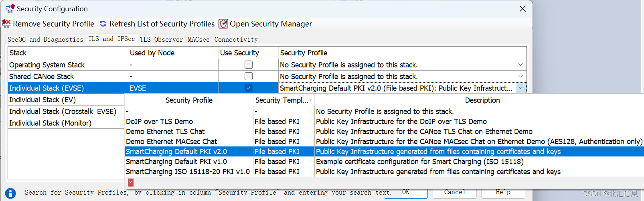The image size is (644, 201).
Task: Expand Security Profile dropdown for Shared CANoe Stack
Action: pos(520,76)
